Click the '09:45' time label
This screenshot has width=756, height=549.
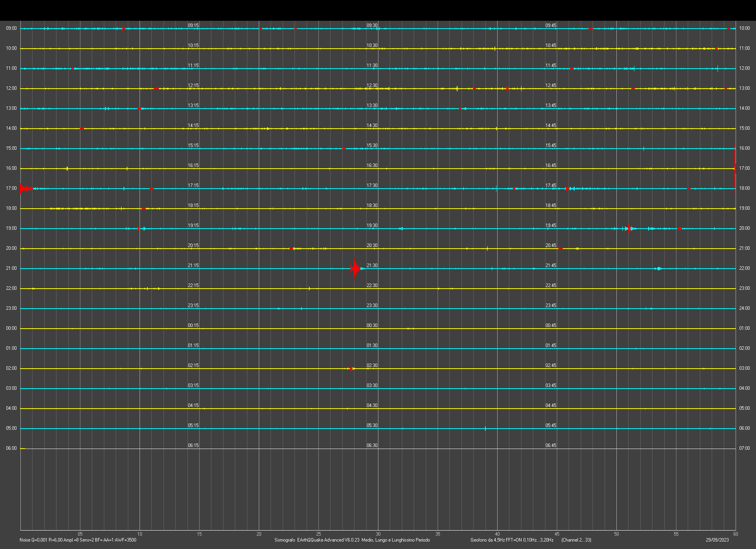coord(551,25)
